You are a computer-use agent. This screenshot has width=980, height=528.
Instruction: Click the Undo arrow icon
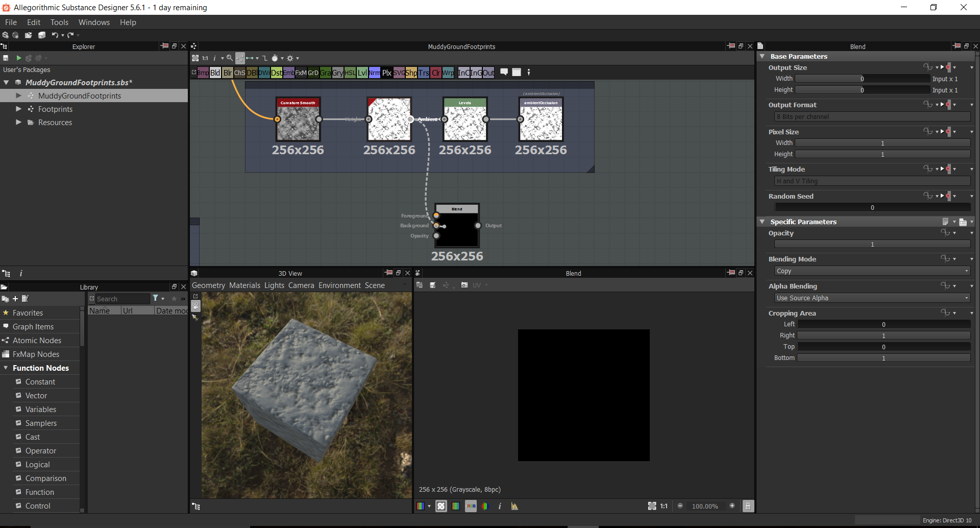click(x=55, y=35)
